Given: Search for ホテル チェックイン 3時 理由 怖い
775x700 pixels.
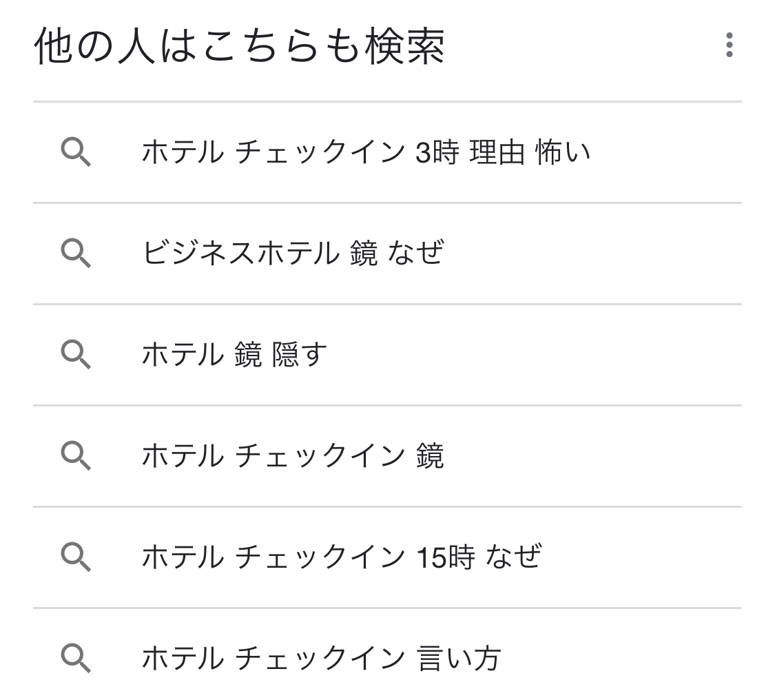Looking at the screenshot, I should pos(365,152).
